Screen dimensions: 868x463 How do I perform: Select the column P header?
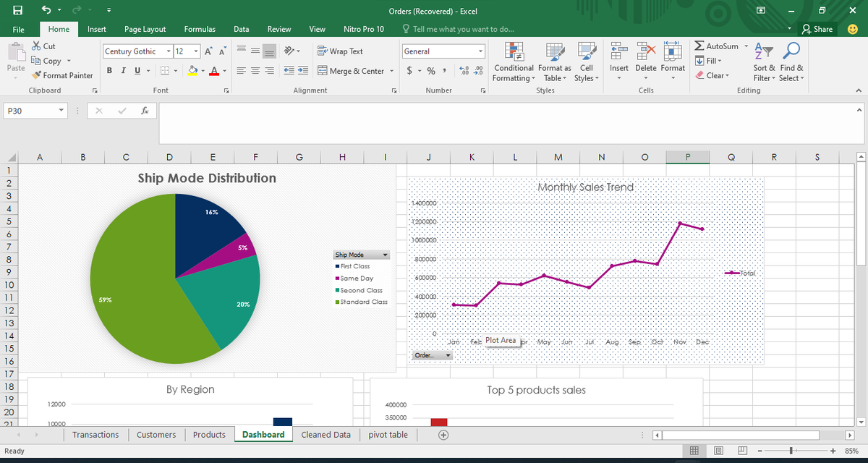tap(687, 157)
